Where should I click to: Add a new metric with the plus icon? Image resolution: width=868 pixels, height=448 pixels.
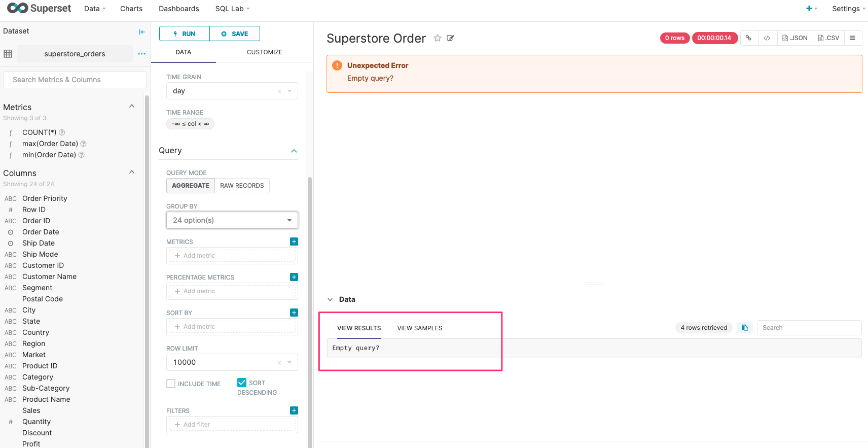[x=294, y=242]
